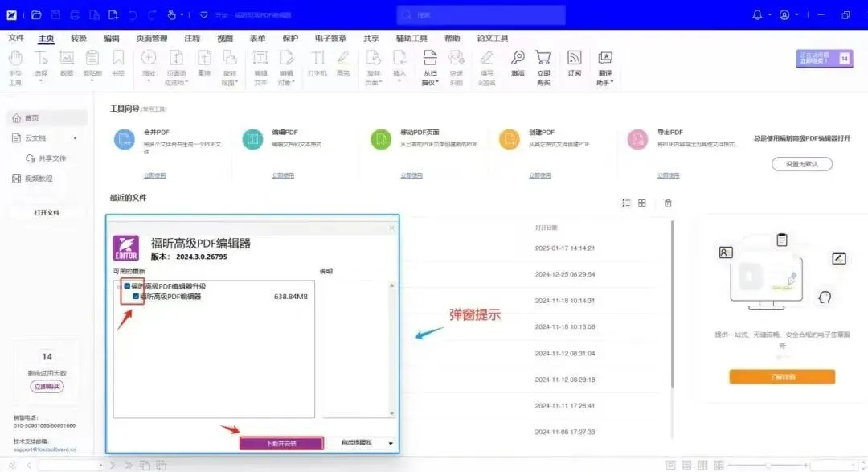The width and height of the screenshot is (868, 472).
Task: Click the orange Learn More button
Action: click(x=782, y=376)
